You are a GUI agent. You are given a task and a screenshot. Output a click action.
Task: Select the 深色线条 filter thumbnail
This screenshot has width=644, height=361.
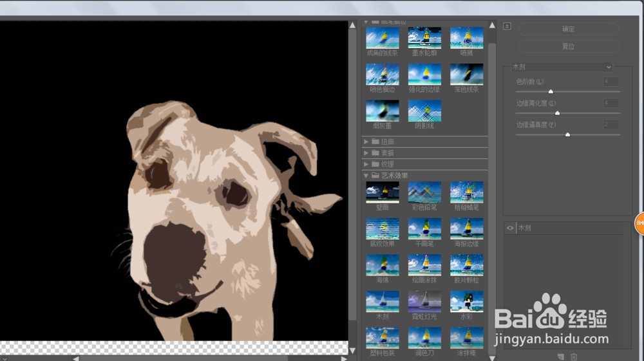[466, 74]
